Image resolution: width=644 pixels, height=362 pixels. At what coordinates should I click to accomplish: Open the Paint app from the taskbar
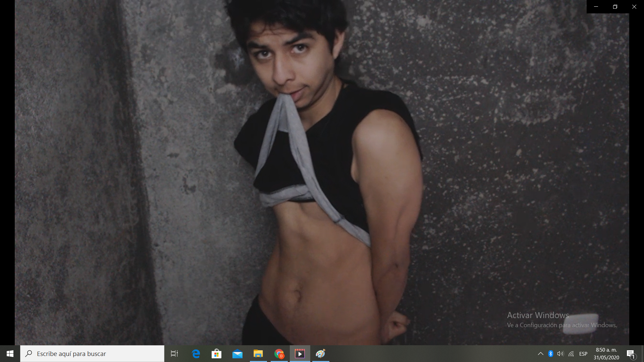coord(321,354)
